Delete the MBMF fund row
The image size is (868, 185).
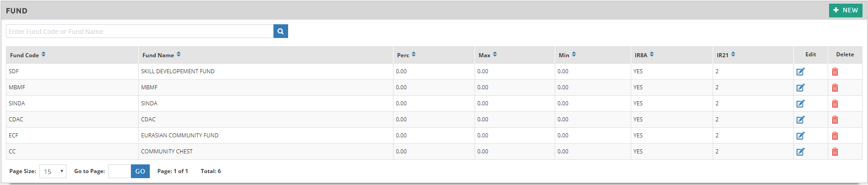tap(835, 87)
